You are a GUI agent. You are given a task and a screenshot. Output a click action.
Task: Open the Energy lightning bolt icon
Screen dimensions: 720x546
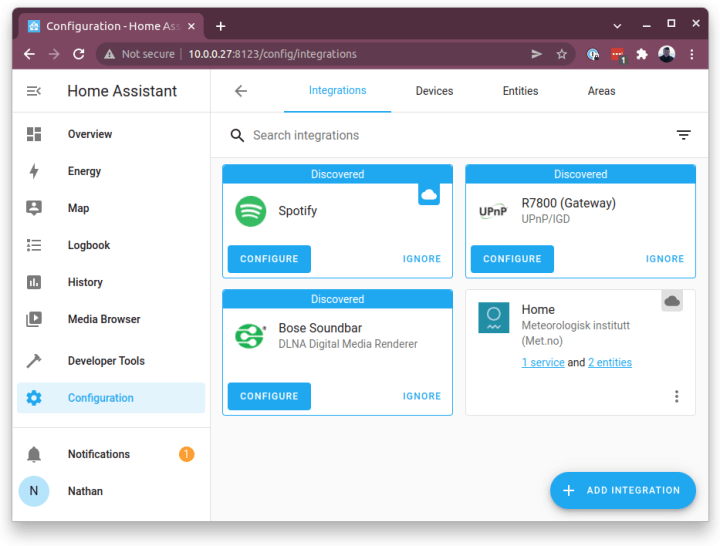click(34, 171)
